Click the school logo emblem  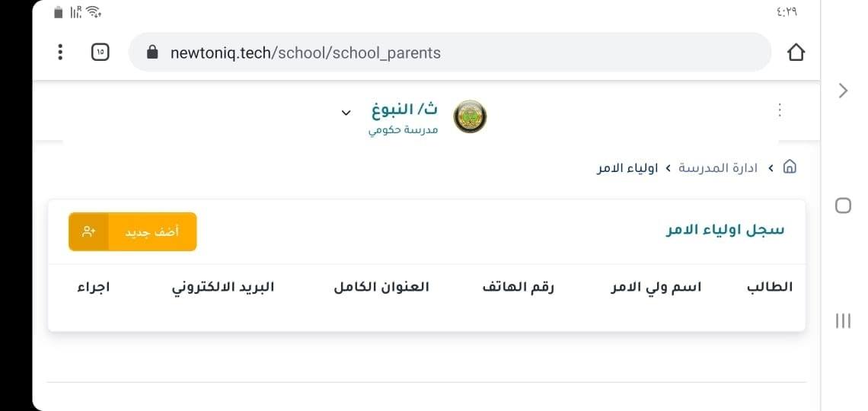click(470, 116)
